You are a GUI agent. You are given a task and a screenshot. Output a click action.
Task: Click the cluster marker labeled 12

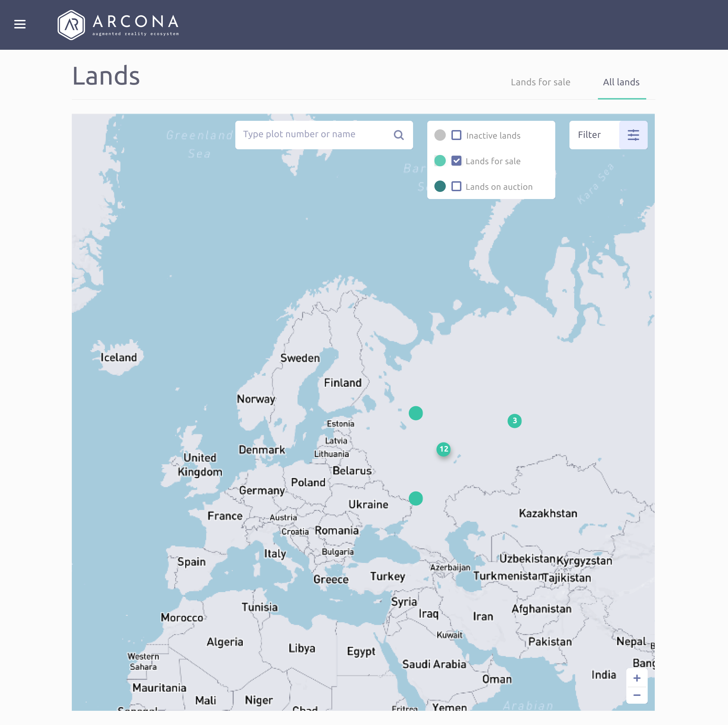tap(444, 449)
